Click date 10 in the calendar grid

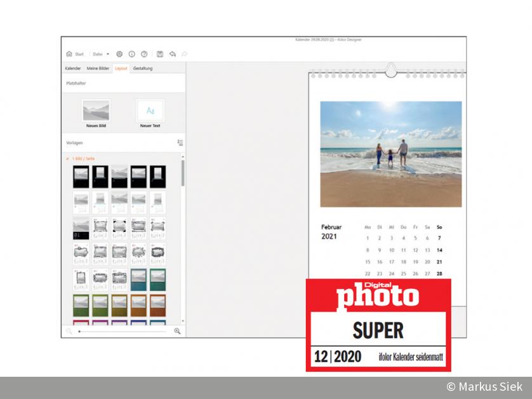pyautogui.click(x=392, y=250)
